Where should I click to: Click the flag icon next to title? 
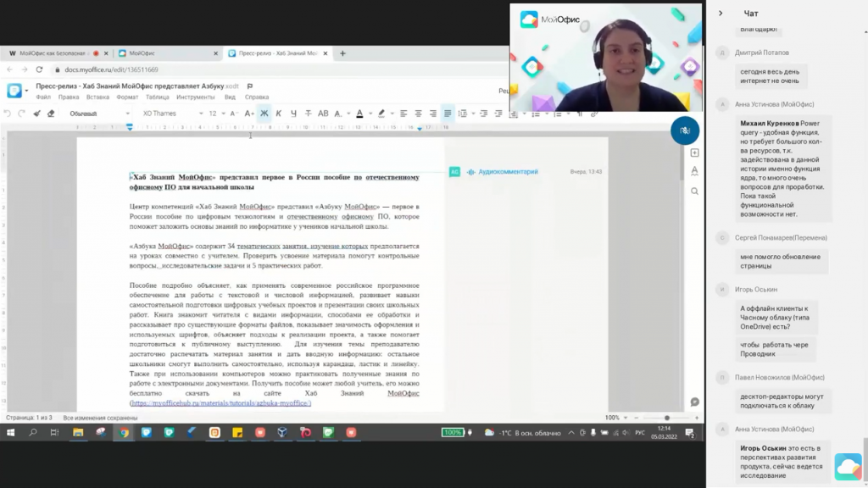pyautogui.click(x=250, y=86)
